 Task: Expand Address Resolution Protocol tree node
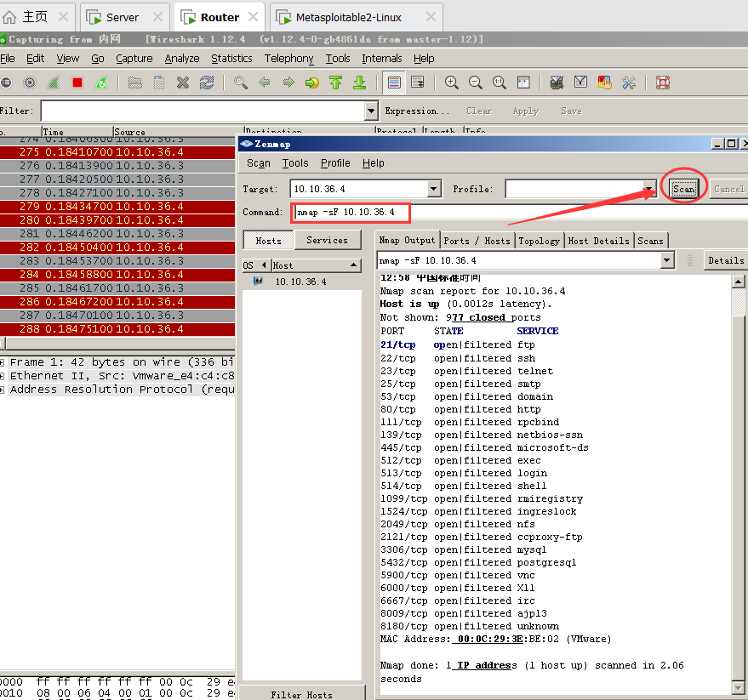tap(3, 390)
